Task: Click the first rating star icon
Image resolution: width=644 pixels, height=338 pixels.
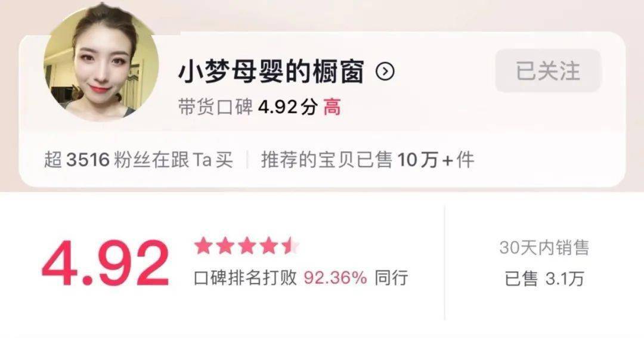Action: coord(203,246)
